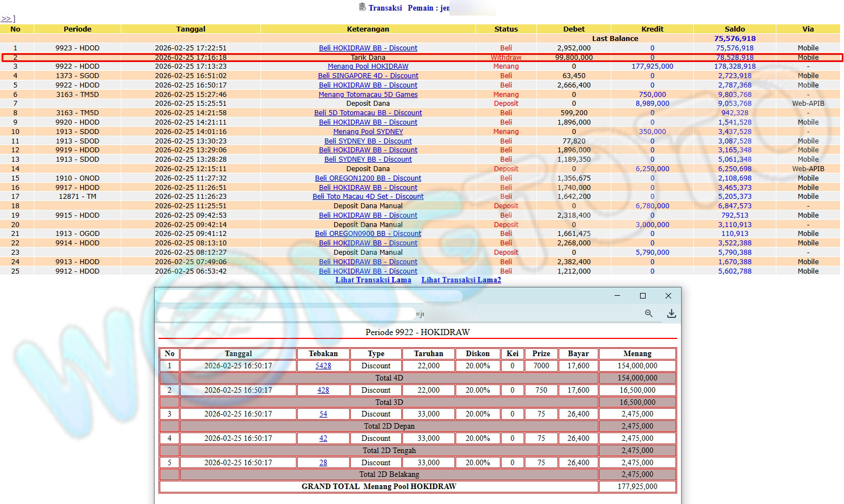Viewport: 844px width, 504px height.
Task: Open Menang Pool HOKIDRAW transaction link
Action: [368, 66]
